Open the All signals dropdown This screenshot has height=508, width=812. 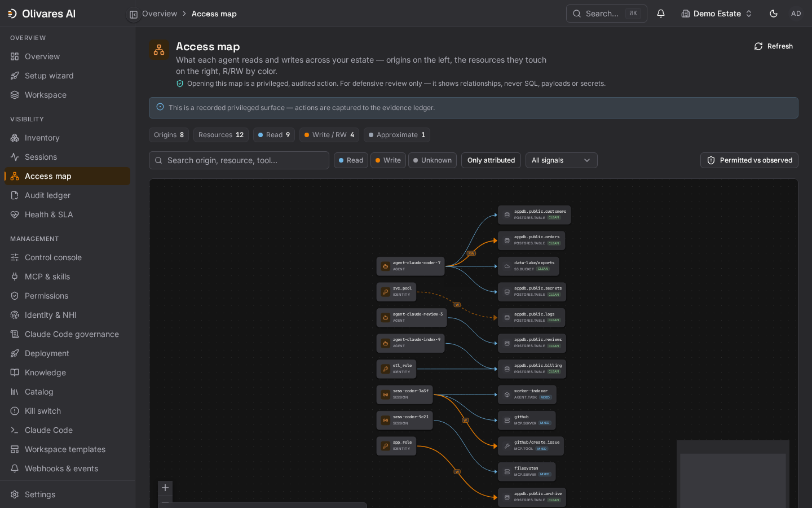[561, 160]
